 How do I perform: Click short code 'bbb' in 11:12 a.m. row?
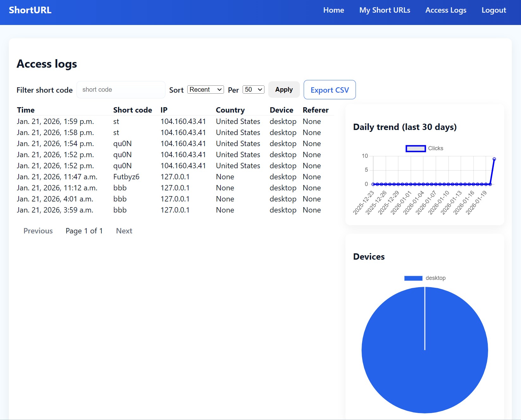(120, 188)
